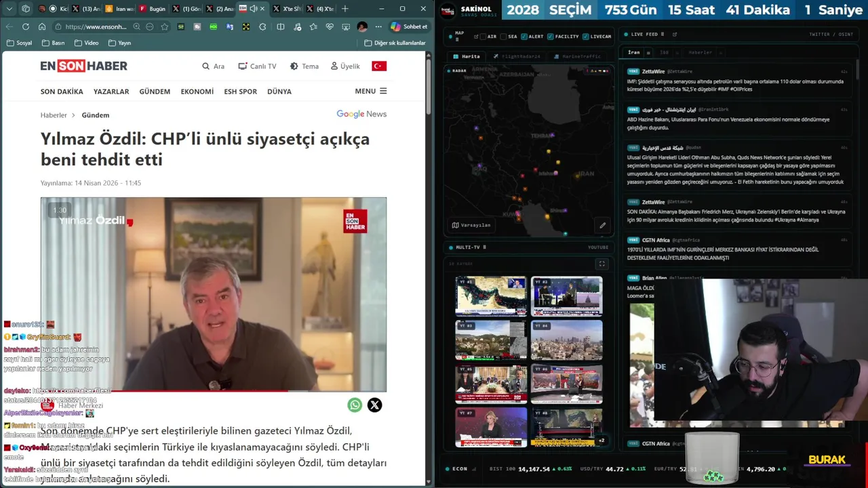Open Üyelik membership link
The width and height of the screenshot is (868, 488).
pyautogui.click(x=345, y=66)
